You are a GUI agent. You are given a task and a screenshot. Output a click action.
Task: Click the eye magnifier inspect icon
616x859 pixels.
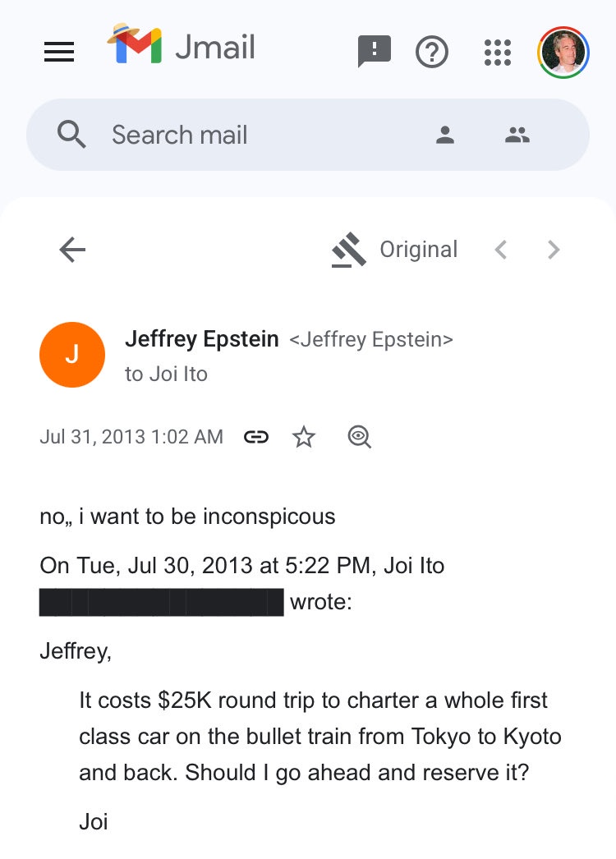[359, 437]
